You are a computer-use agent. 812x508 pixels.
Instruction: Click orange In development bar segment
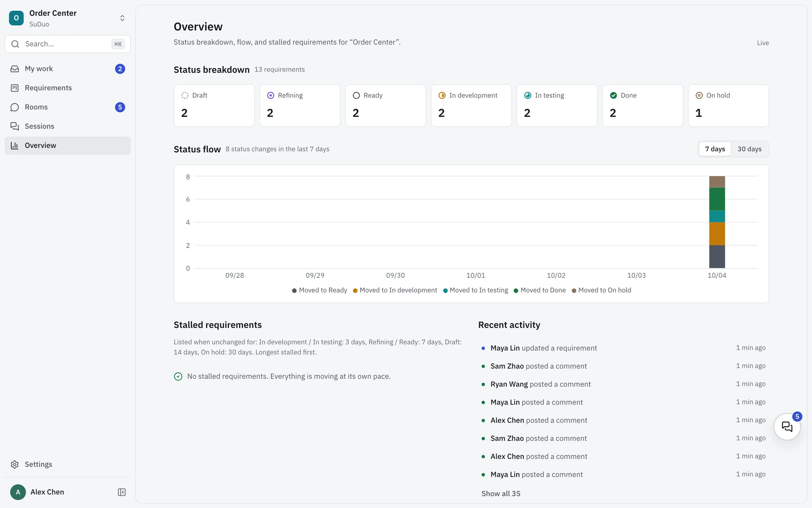click(717, 234)
